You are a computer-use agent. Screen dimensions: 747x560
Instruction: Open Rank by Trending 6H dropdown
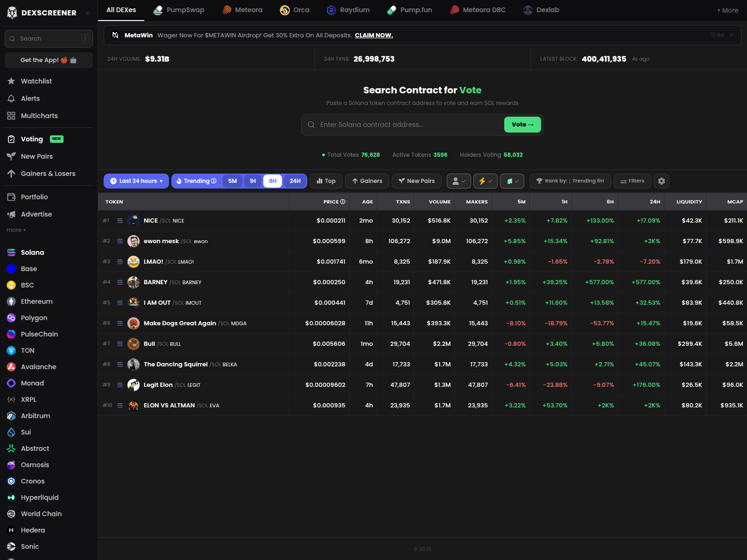tap(570, 181)
